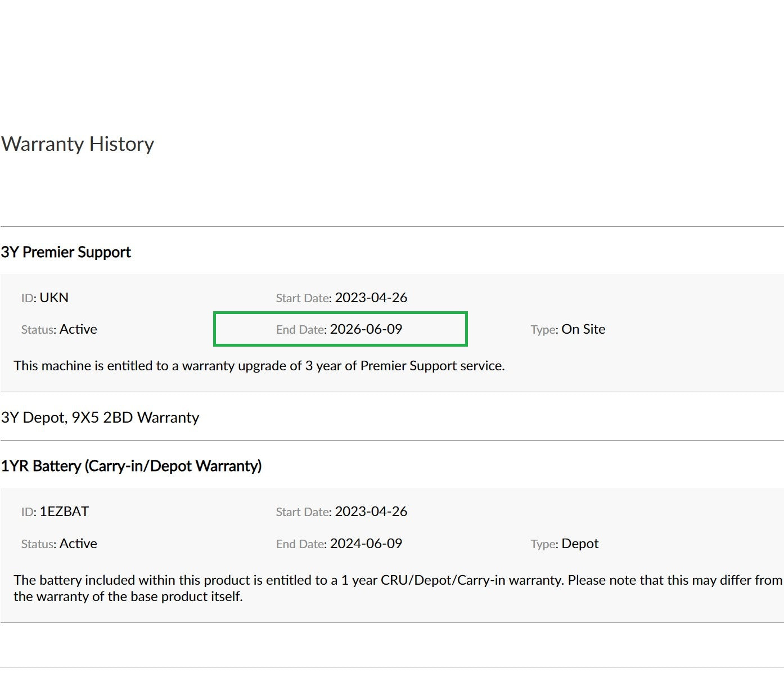Screen dimensions: 784x677
Task: Click the battery warranty Start Date 2023-04-26
Action: (371, 512)
